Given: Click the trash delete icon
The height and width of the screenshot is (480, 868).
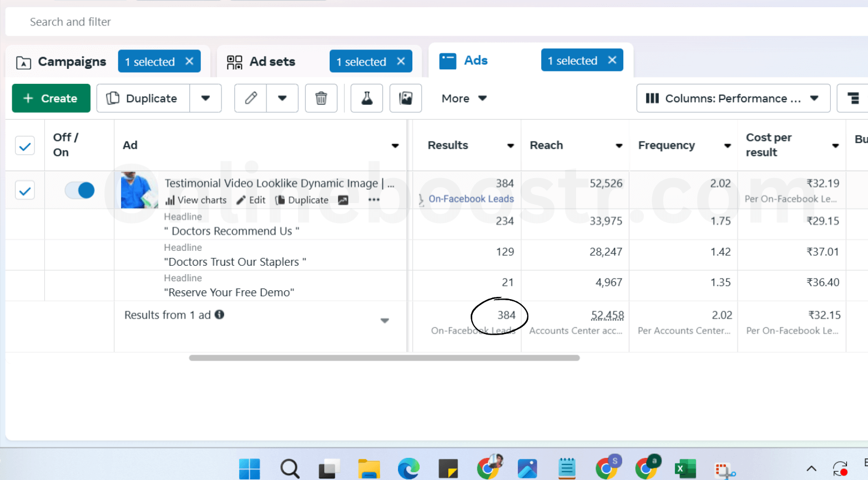Looking at the screenshot, I should tap(321, 98).
